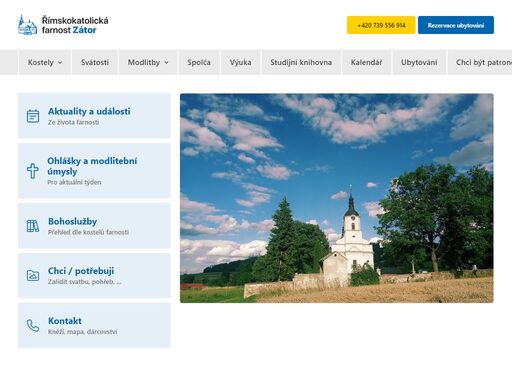512x384 pixels.
Task: Expand the Modlitby dropdown chevron
Action: tap(166, 62)
